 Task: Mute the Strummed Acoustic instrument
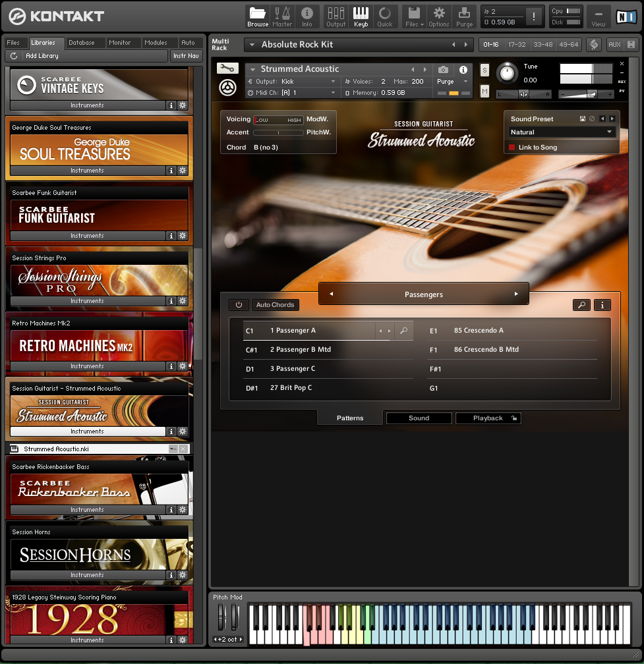[484, 91]
